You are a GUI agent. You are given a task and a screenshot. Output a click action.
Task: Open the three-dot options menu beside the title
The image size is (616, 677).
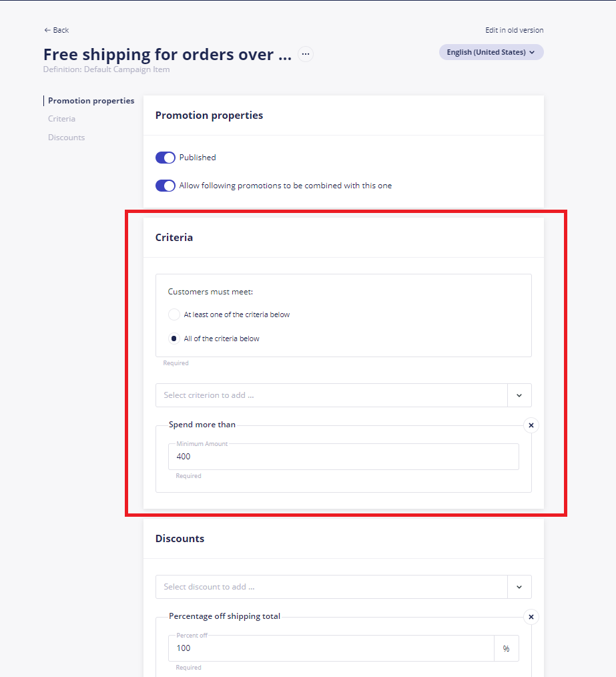[x=306, y=54]
